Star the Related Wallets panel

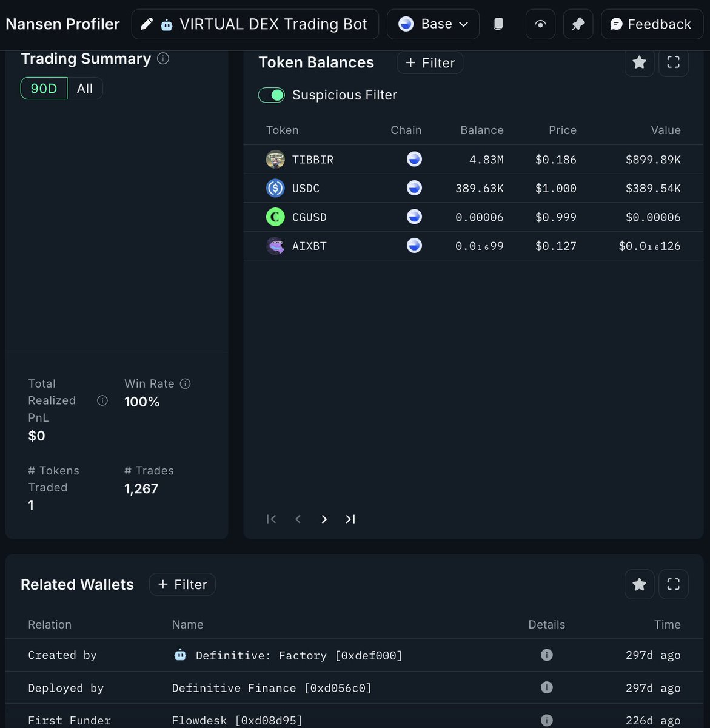point(639,584)
